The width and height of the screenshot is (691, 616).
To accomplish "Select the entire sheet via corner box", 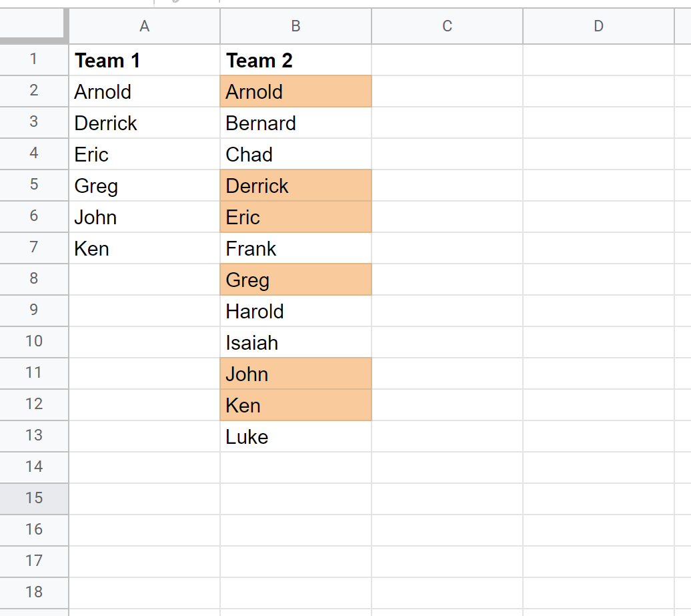I will (x=33, y=26).
